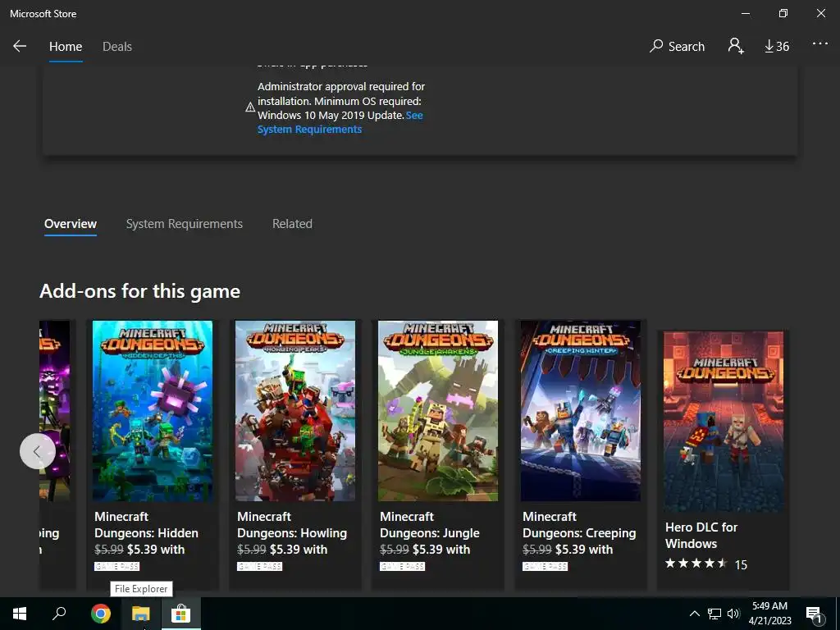Click the star rating of Hero DLC
The image size is (840, 630).
[696, 563]
